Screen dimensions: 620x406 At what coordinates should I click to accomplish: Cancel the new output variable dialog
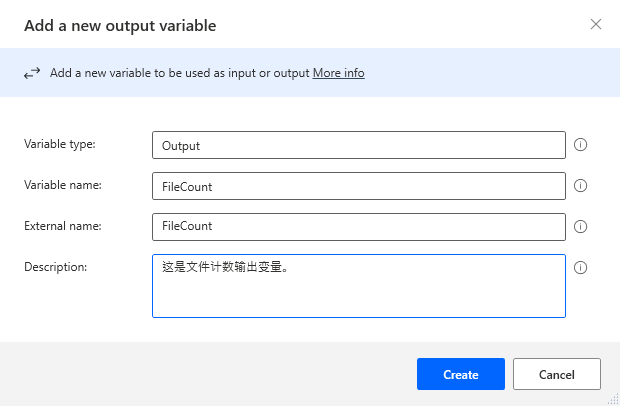557,374
